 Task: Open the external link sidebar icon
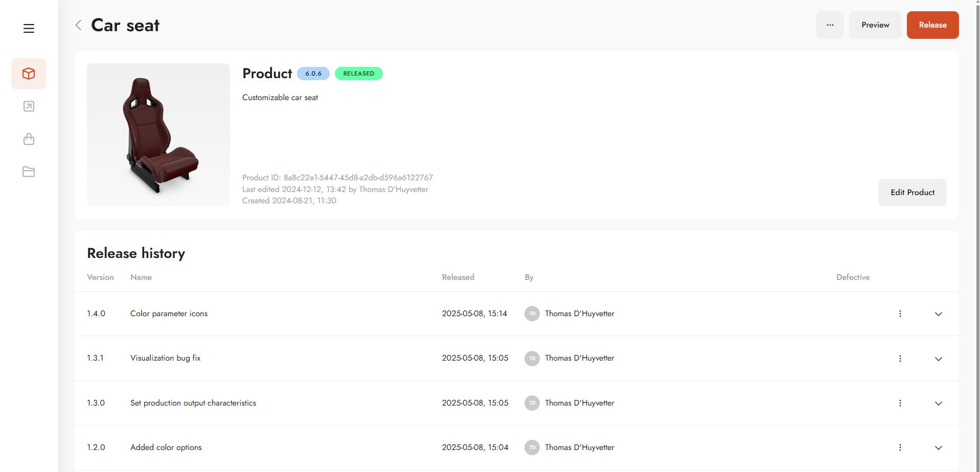point(29,106)
